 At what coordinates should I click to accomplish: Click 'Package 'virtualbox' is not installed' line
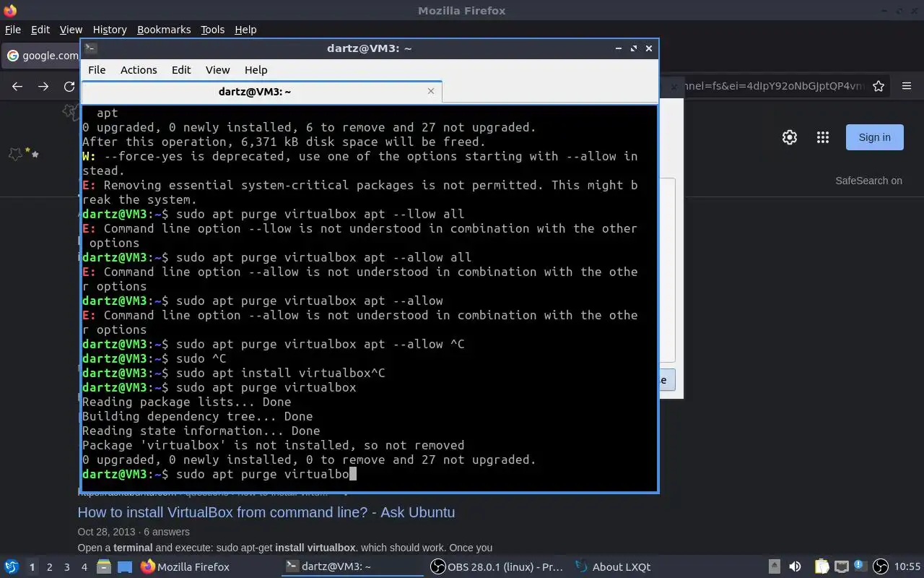(274, 445)
